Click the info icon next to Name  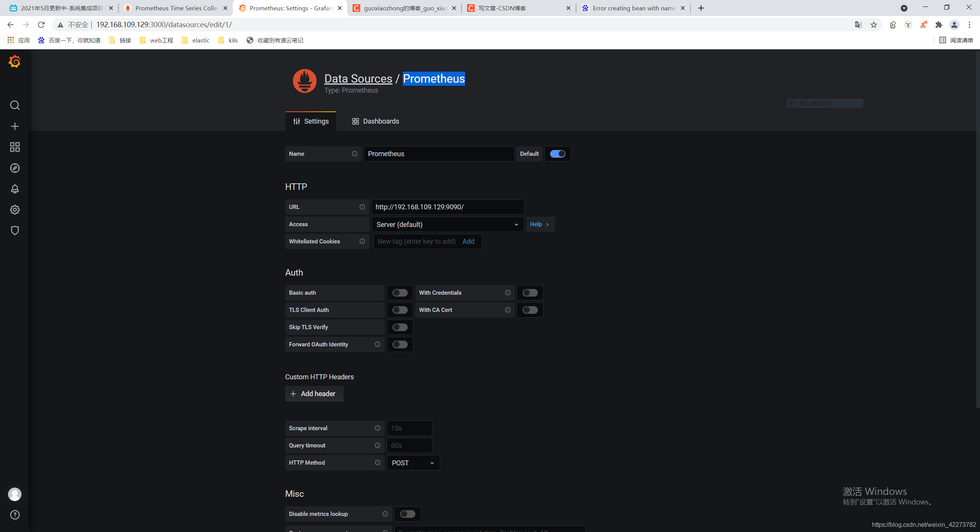[x=354, y=154]
